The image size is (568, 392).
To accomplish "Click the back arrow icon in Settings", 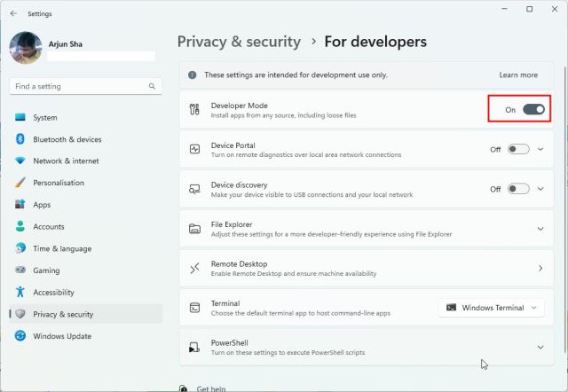I will [x=13, y=13].
